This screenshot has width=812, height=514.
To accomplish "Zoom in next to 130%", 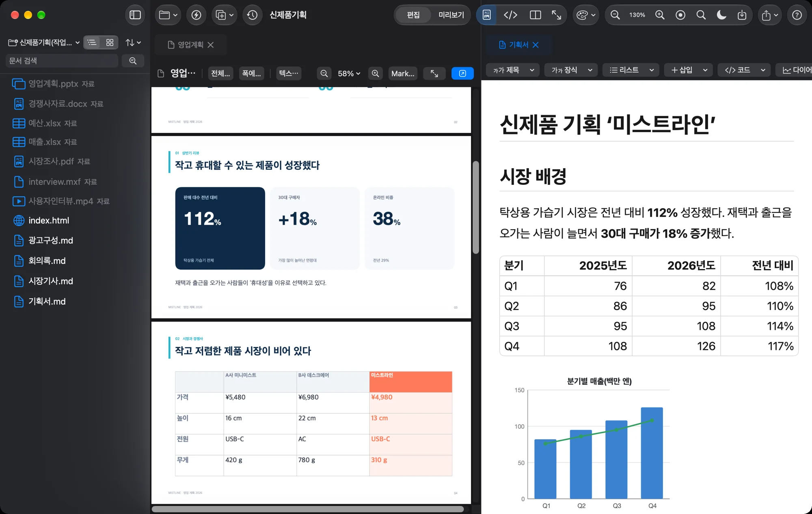I will click(x=660, y=15).
